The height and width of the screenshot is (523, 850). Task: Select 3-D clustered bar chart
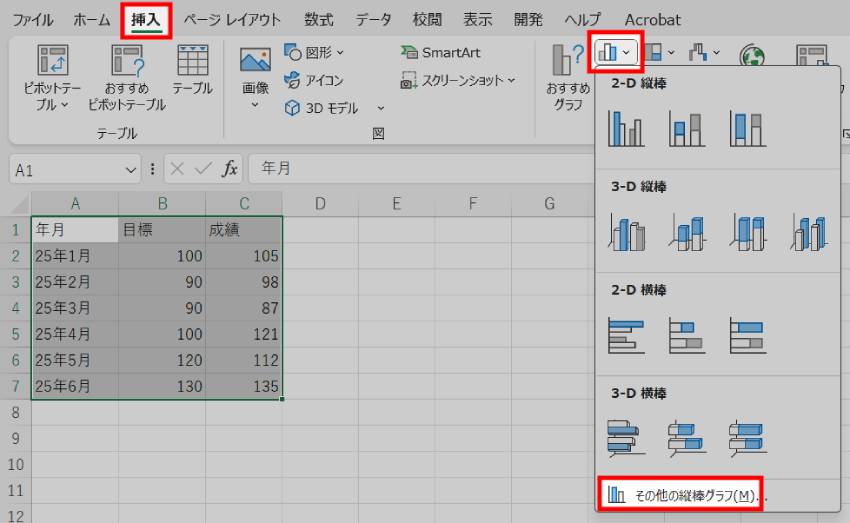click(626, 438)
